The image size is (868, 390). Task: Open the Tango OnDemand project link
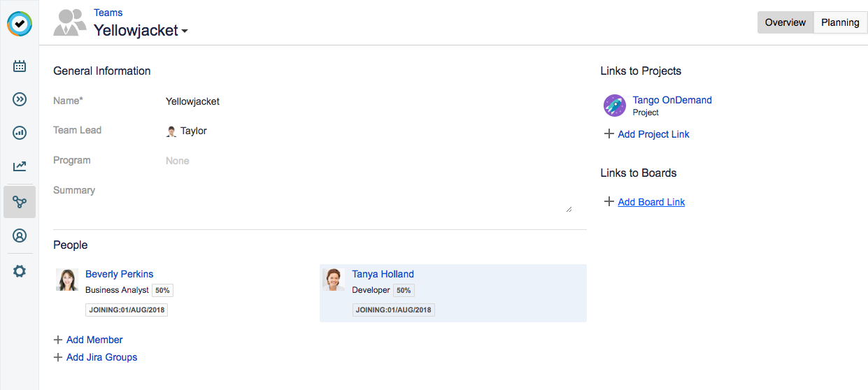671,100
